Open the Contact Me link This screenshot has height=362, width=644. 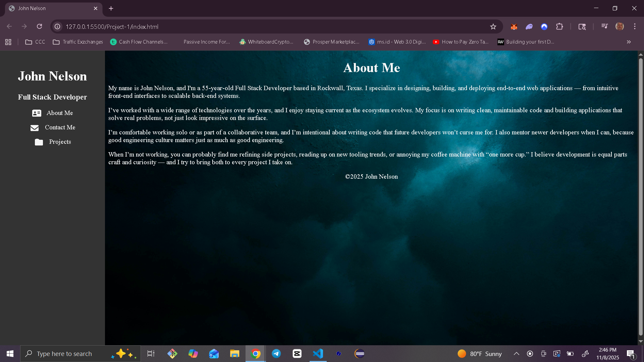[x=60, y=127]
